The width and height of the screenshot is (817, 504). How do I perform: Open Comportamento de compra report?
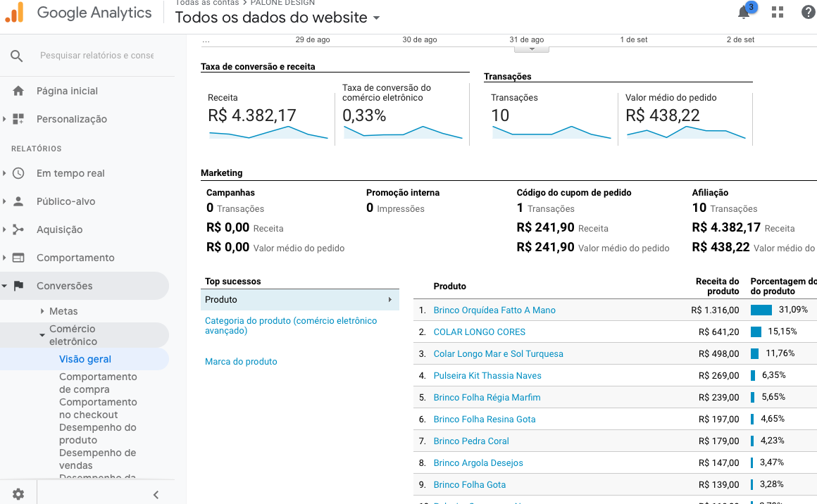click(98, 383)
